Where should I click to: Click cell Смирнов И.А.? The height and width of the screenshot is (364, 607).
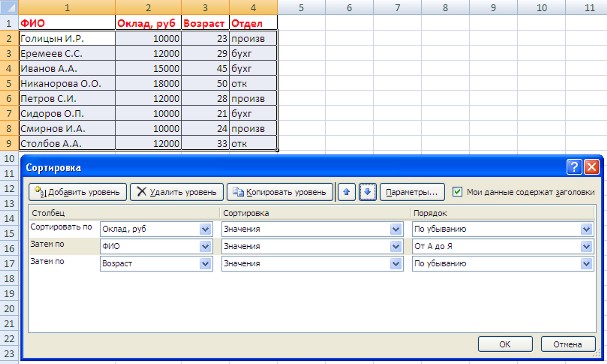67,128
